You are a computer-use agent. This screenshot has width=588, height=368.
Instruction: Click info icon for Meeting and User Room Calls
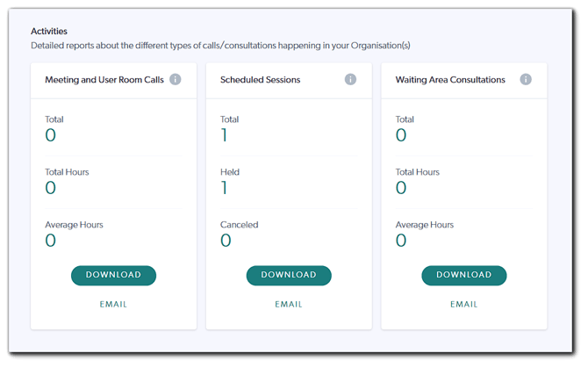click(x=176, y=80)
